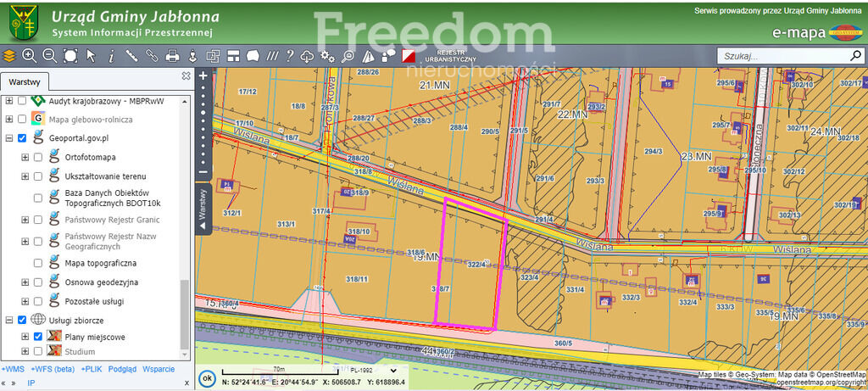Click the zoom in magnifier tool
868x391 pixels.
(x=30, y=56)
